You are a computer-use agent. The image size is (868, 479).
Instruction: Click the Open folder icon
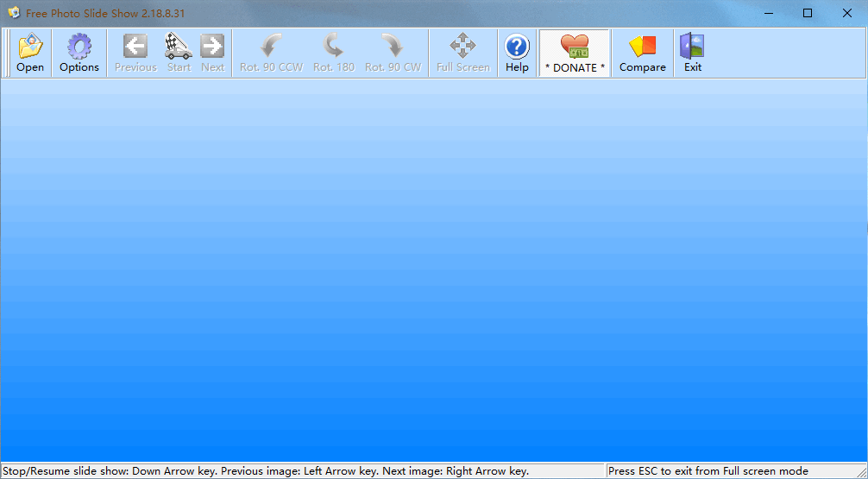(x=30, y=53)
